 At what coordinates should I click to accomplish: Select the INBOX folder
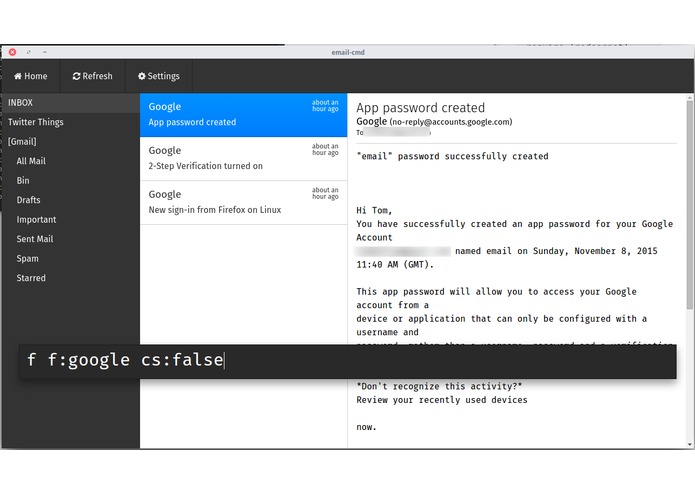pos(71,103)
